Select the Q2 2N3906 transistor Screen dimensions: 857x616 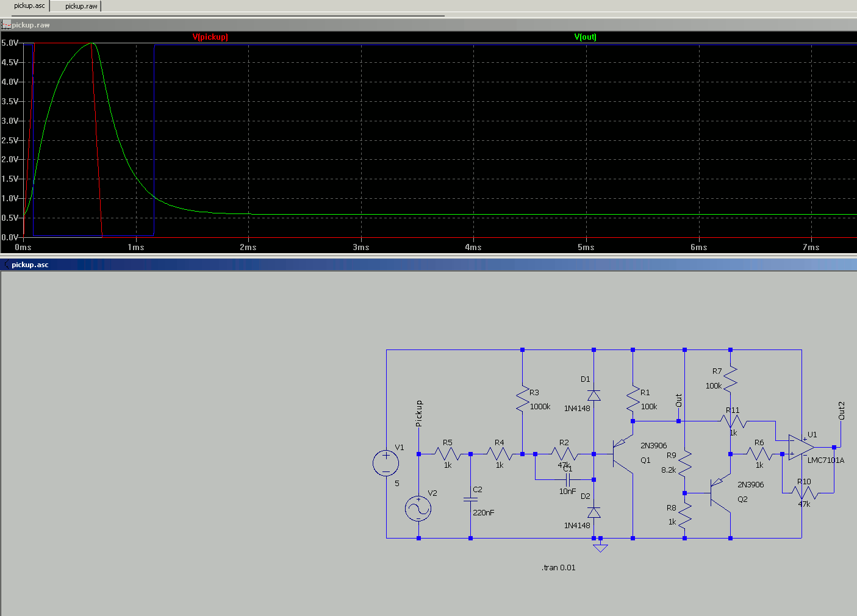[x=720, y=493]
